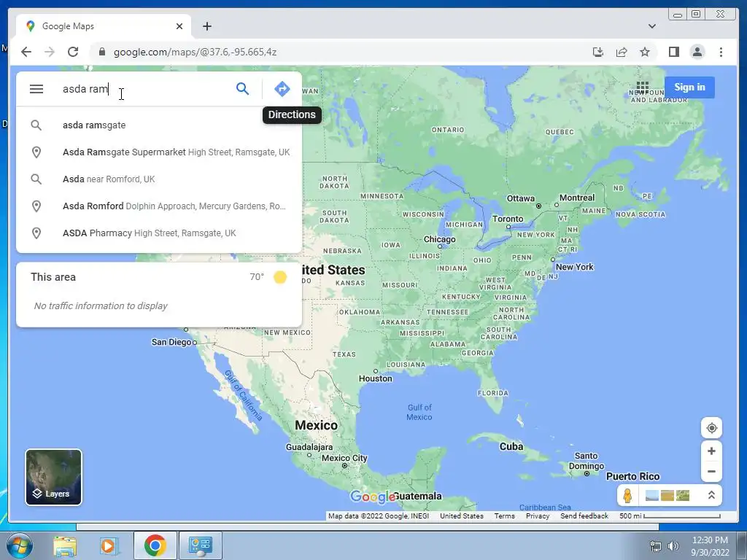
Task: Select 'Asda near Romford, UK' suggestion
Action: [x=159, y=179]
